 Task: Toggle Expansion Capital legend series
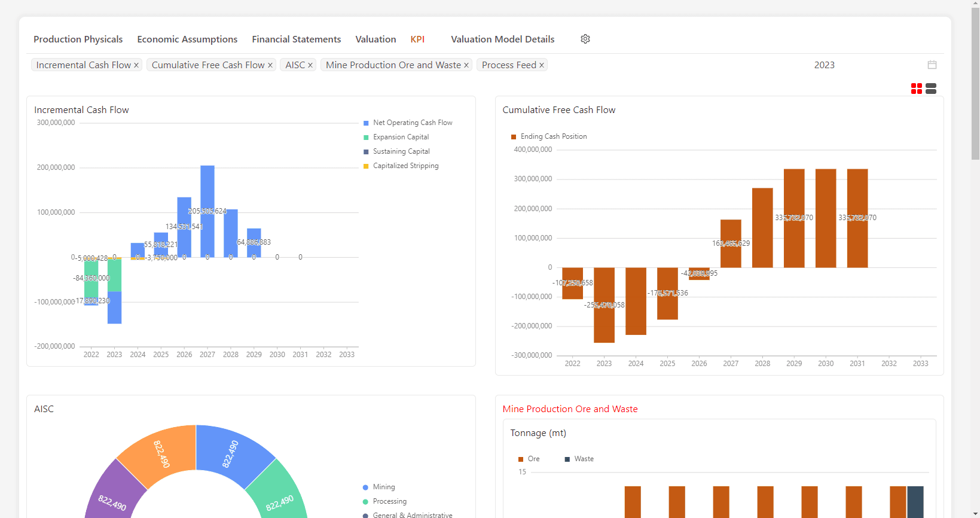(x=401, y=137)
